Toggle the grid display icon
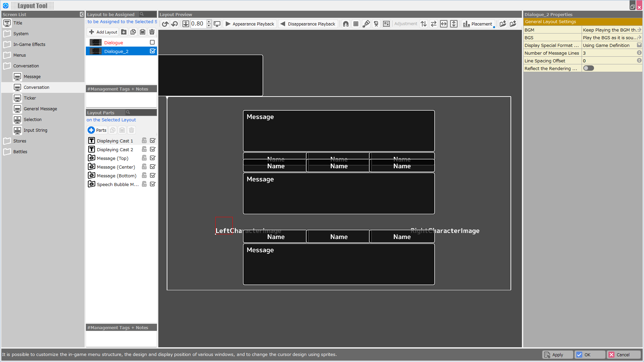 (356, 24)
